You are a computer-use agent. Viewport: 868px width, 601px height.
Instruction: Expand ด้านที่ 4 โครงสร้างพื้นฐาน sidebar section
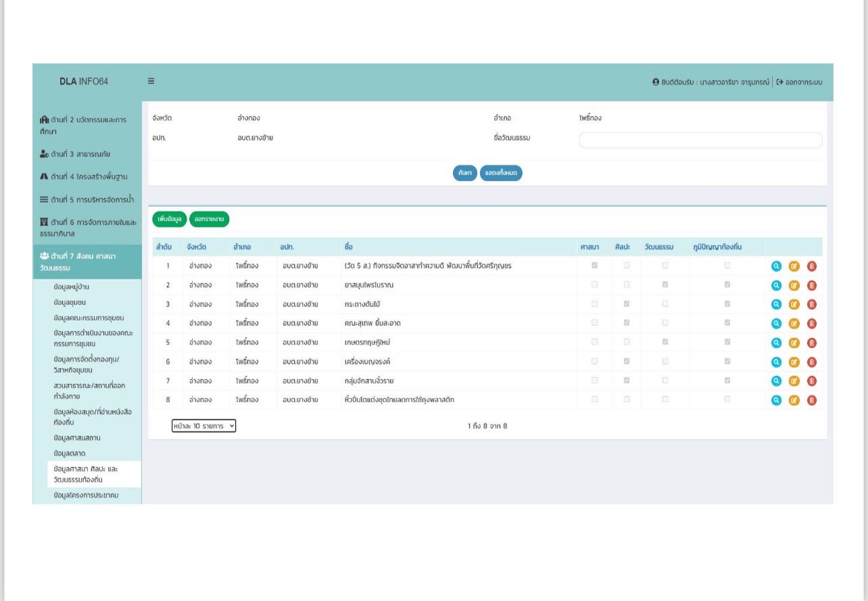click(x=87, y=176)
